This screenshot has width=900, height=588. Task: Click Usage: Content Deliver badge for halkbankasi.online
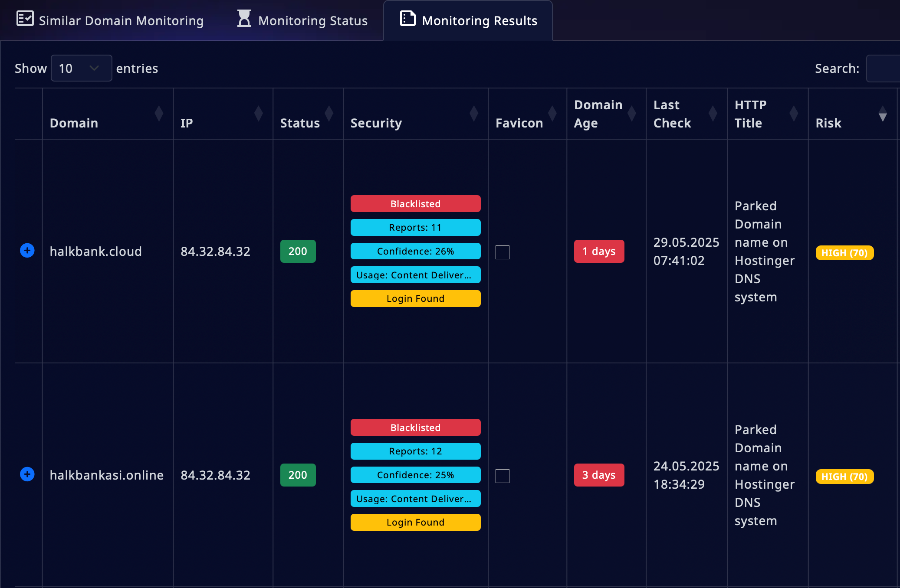pyautogui.click(x=415, y=499)
